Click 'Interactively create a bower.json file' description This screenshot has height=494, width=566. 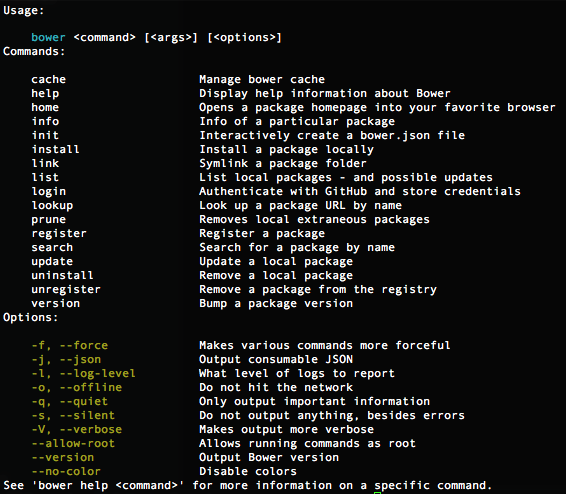pos(332,136)
